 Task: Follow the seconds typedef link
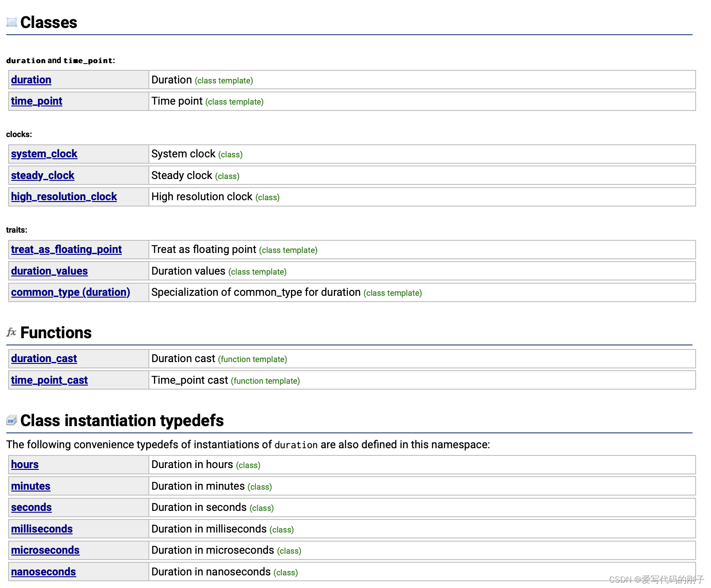coord(32,507)
